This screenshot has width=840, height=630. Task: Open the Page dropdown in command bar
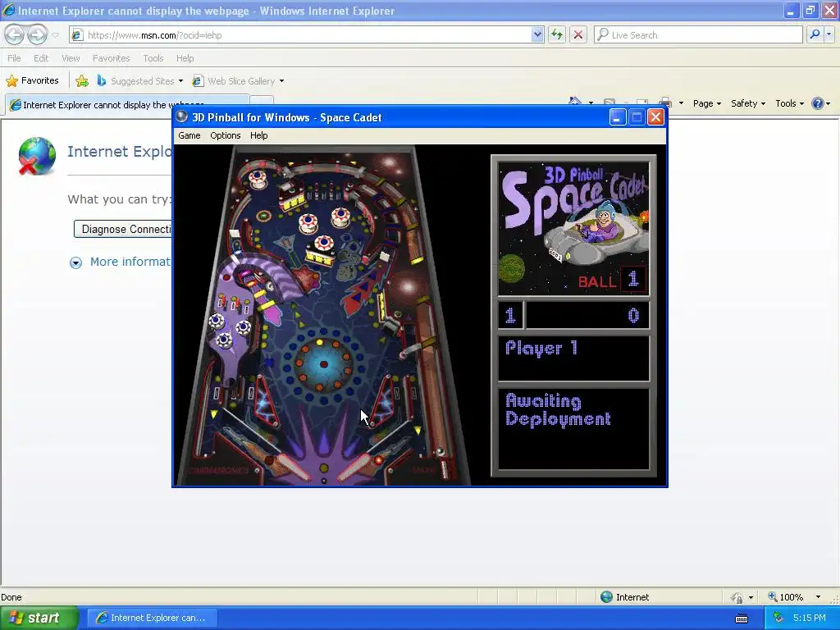coord(706,103)
